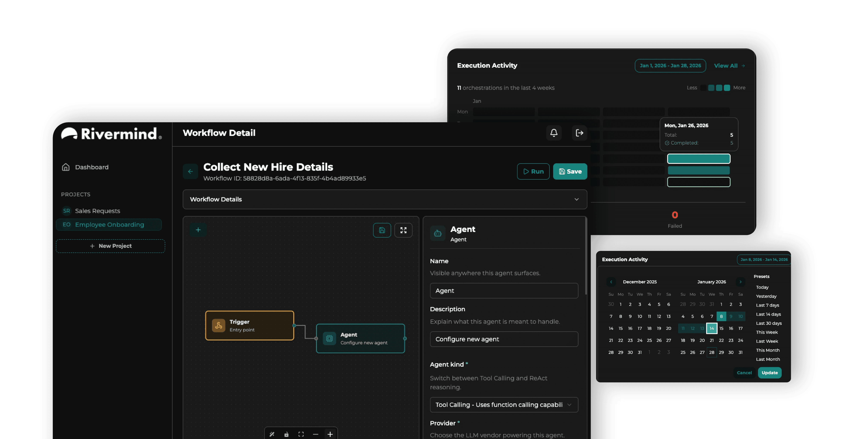This screenshot has height=439, width=868.
Task: Open the Agent kind dropdown
Action: [x=504, y=405]
